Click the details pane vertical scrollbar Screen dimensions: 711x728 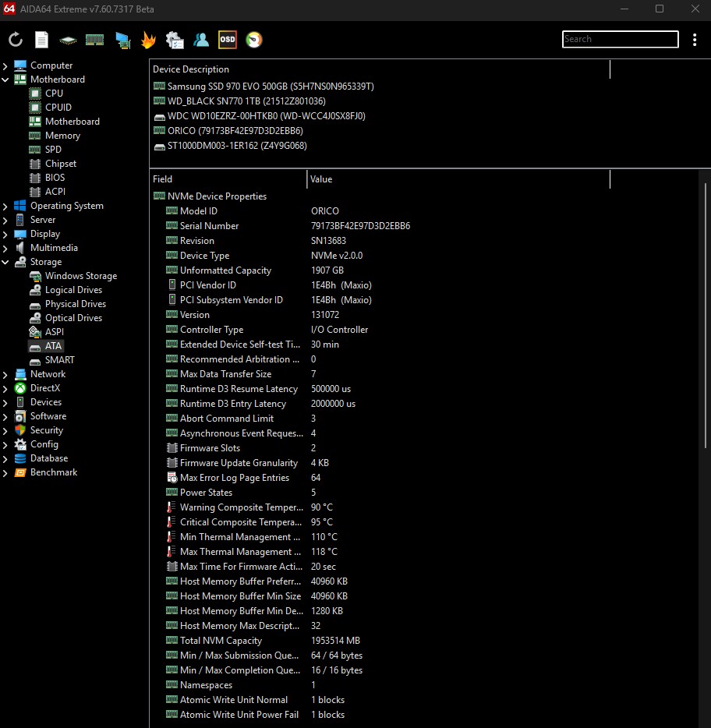705,316
